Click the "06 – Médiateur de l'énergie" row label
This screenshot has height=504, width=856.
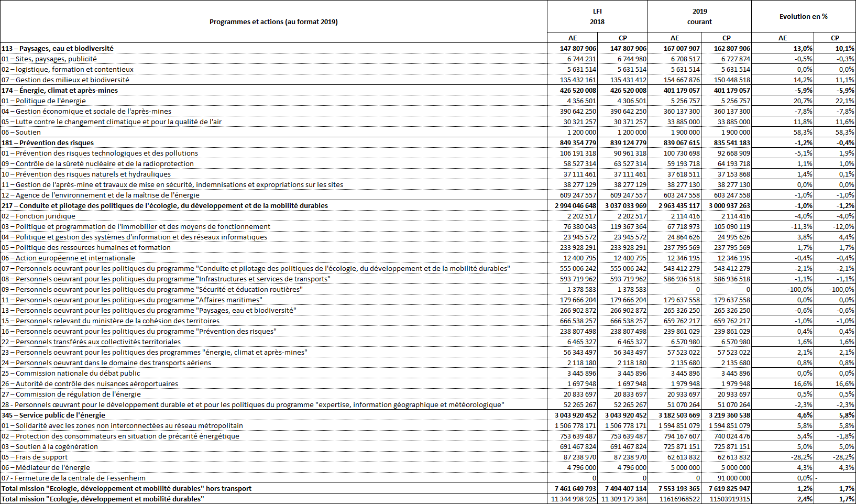[46, 467]
